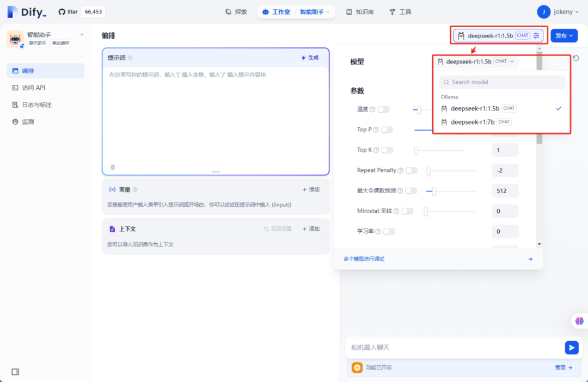Screen dimensions: 588x382
Task: Click the max tokens value field 512
Action: coord(505,191)
